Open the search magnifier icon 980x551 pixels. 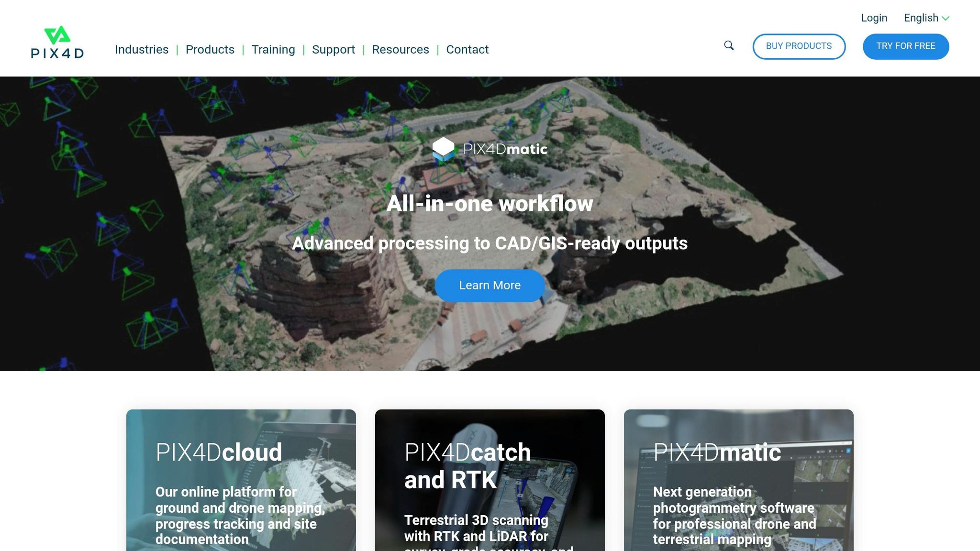pyautogui.click(x=729, y=46)
